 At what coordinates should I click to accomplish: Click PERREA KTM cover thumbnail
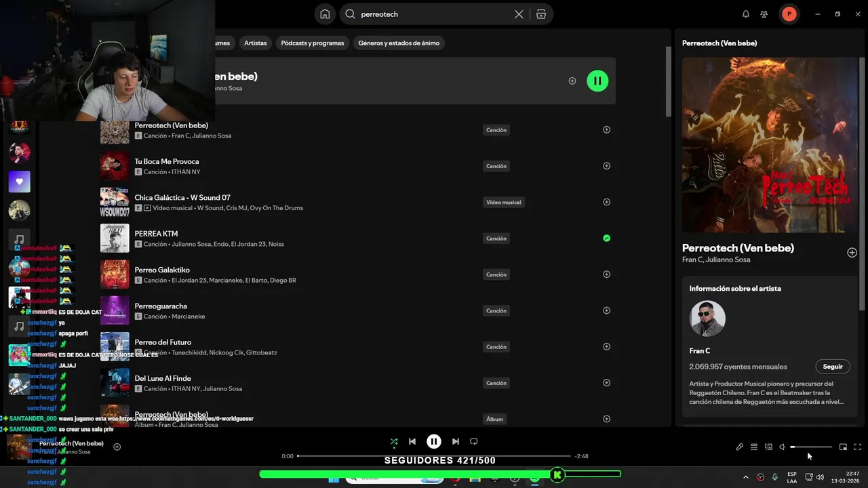(x=115, y=238)
